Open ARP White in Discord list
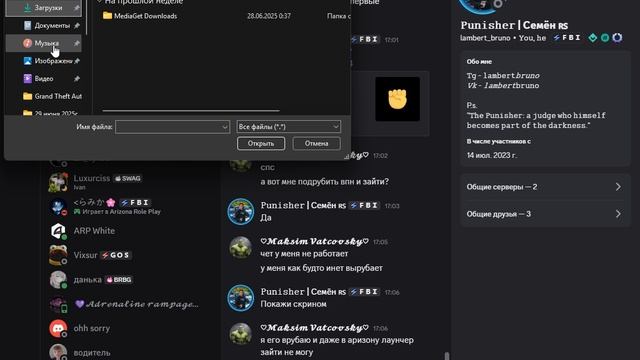Image resolution: width=640 pixels, height=360 pixels. [x=131, y=231]
